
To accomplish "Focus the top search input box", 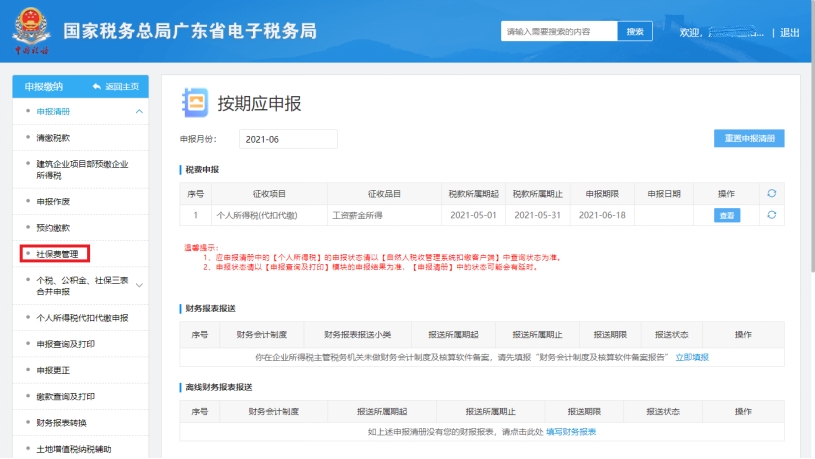I will [558, 32].
